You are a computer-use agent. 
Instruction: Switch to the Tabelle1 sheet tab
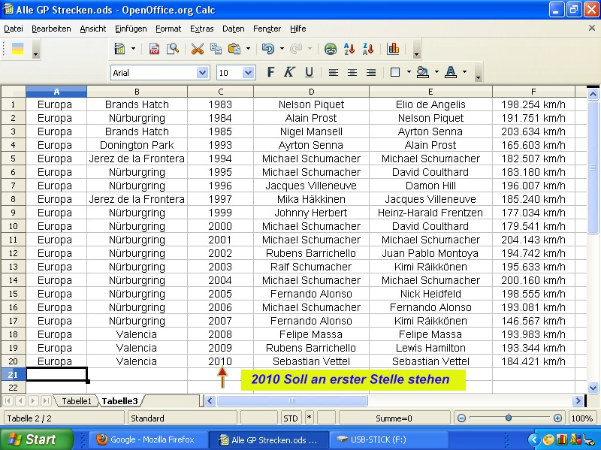pos(76,400)
